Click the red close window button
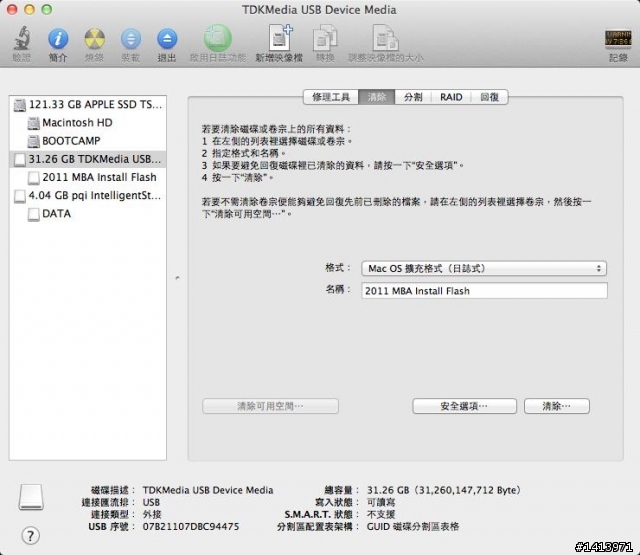Viewport: 640px width, 555px height. [12, 9]
